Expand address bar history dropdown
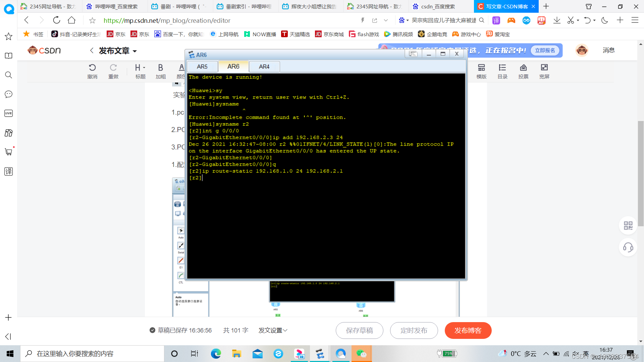 click(x=386, y=20)
